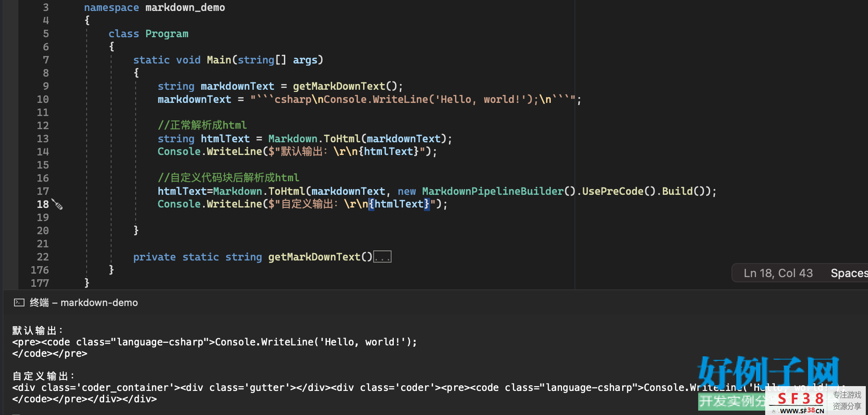
Task: Click 'private static string' on line 22
Action: pyautogui.click(x=197, y=257)
